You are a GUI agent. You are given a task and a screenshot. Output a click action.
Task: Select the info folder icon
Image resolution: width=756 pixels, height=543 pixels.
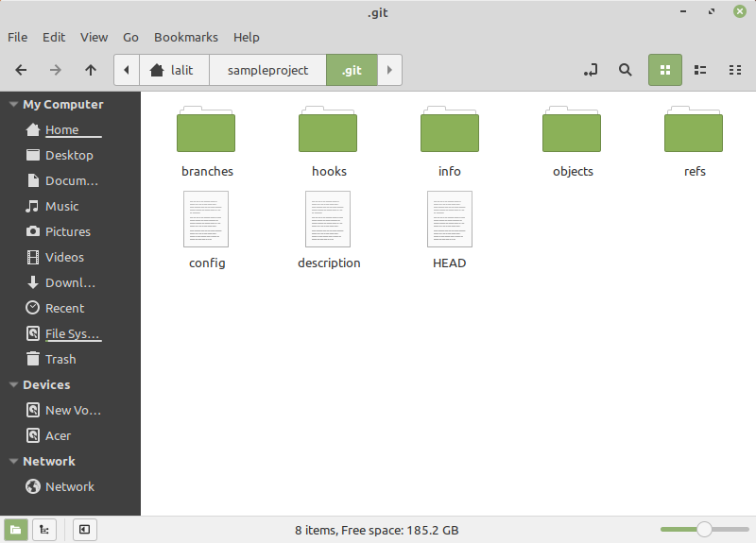450,129
